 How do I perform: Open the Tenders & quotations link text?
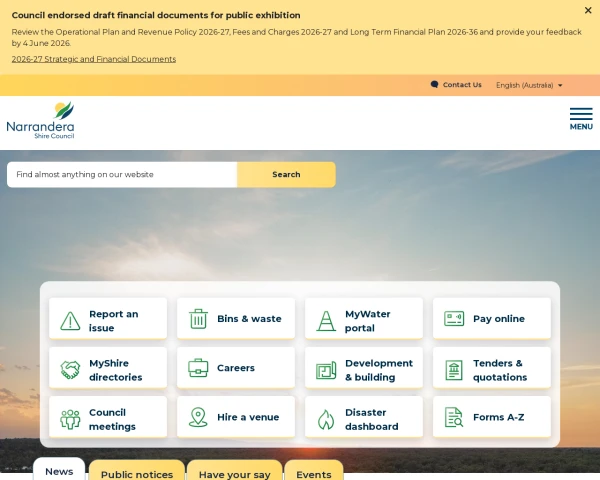(x=500, y=370)
